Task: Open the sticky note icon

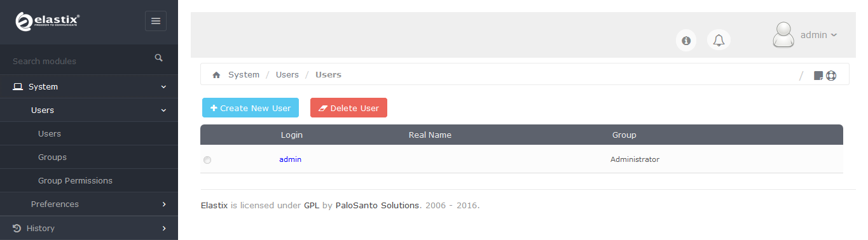Action: click(818, 76)
